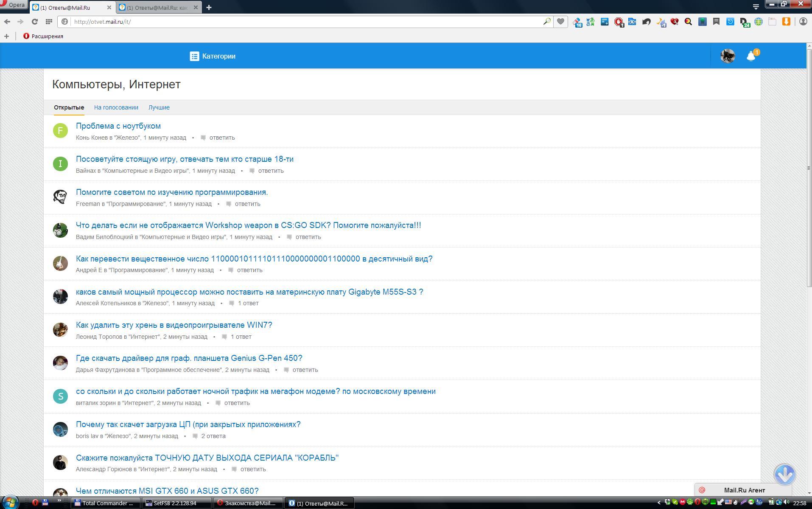
Task: Open the Mail.Ru Агент panel
Action: pos(743,490)
